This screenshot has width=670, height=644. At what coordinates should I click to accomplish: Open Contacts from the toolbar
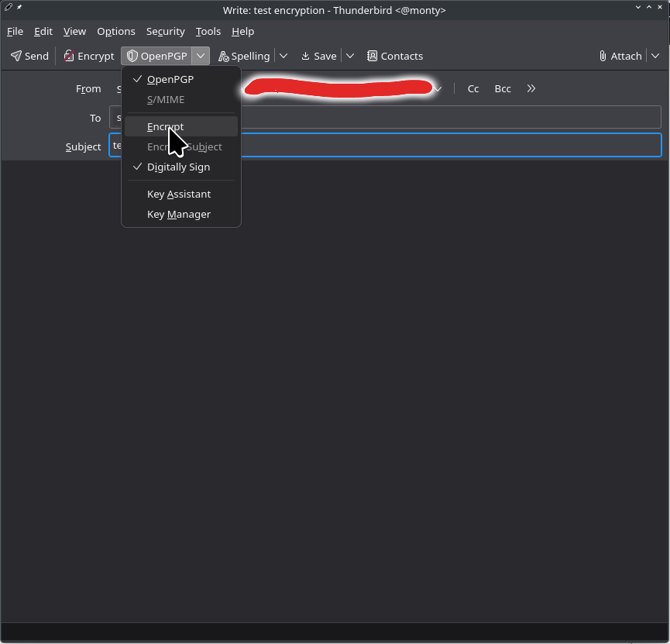[x=394, y=56]
